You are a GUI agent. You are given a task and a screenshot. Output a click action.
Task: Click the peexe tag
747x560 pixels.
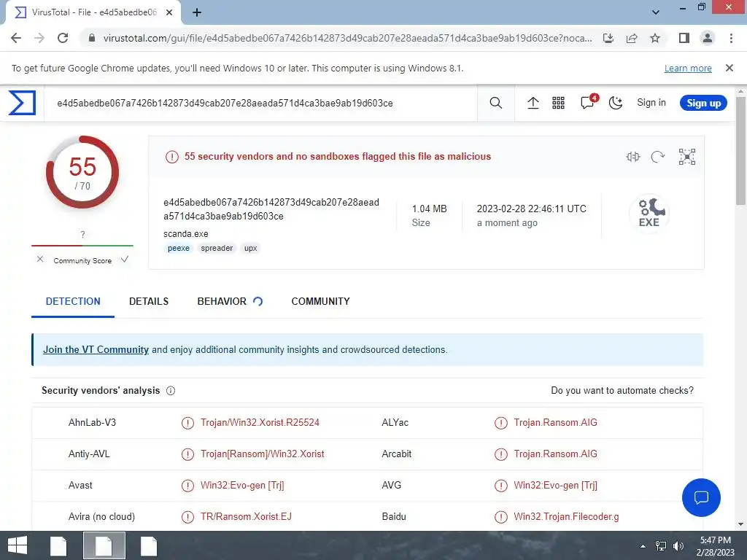(179, 248)
